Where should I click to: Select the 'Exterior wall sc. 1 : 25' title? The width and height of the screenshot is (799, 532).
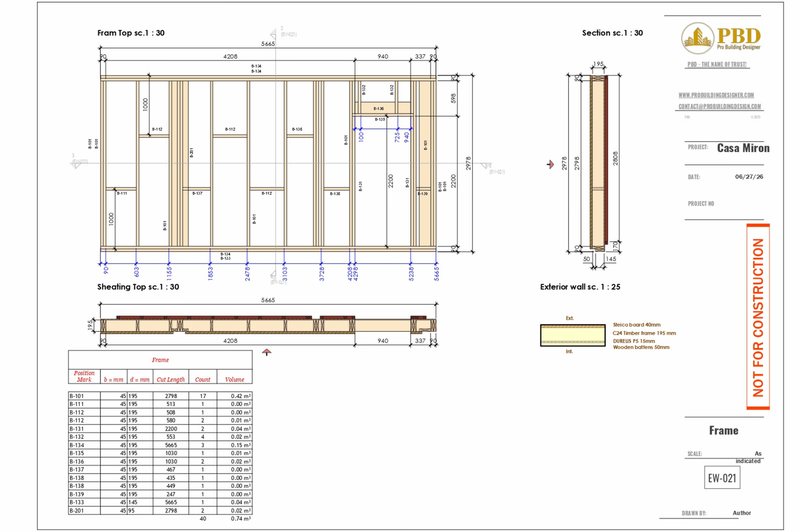coord(580,287)
